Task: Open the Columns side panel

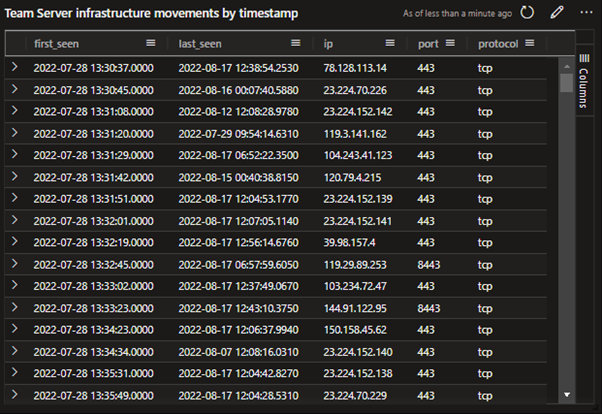Action: [x=584, y=82]
